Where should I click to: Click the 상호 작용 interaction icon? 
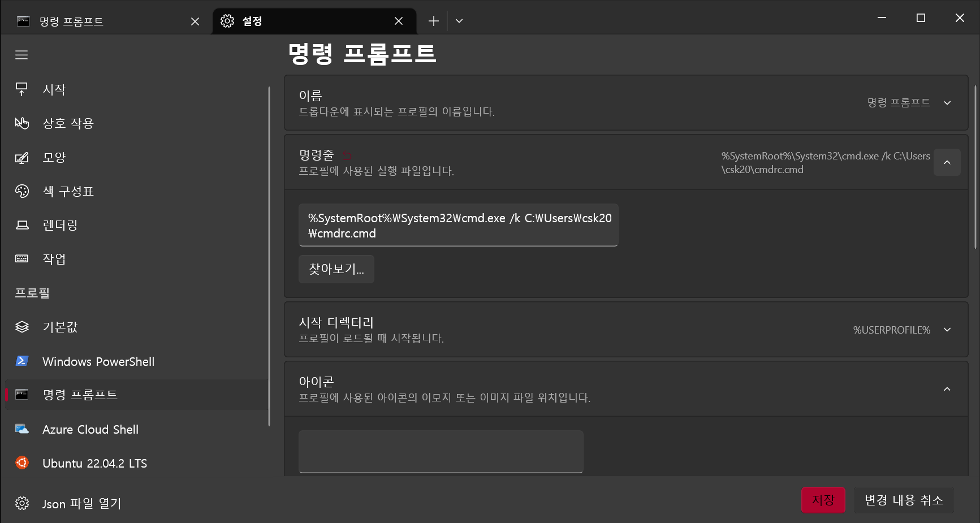(x=21, y=123)
